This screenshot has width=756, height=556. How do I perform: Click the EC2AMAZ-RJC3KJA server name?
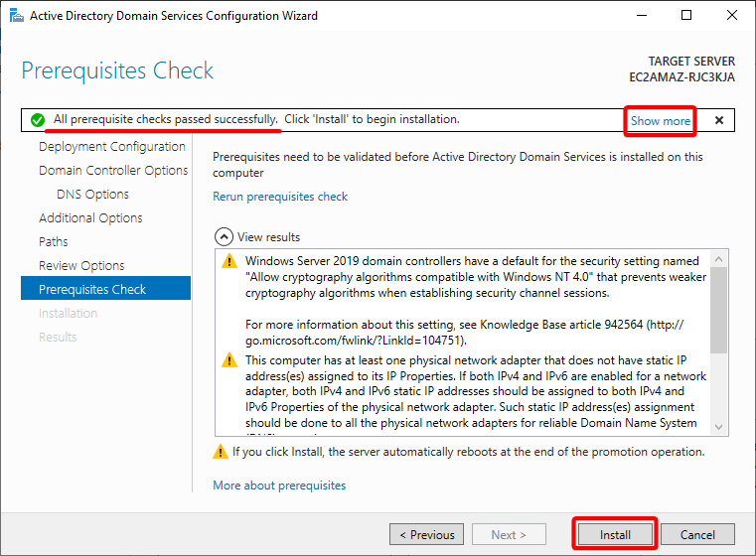click(x=681, y=77)
